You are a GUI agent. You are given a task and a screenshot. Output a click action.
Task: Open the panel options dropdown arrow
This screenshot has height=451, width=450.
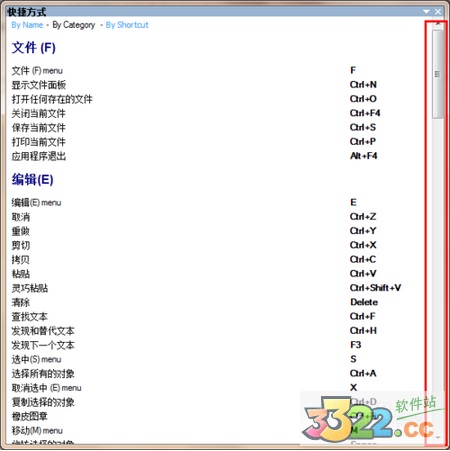pos(426,12)
